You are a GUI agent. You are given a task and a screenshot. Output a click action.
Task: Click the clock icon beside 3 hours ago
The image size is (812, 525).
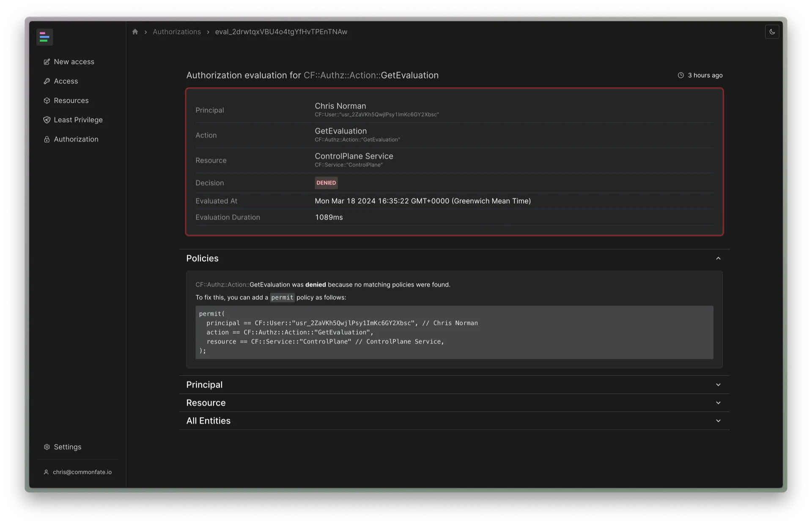(x=680, y=75)
